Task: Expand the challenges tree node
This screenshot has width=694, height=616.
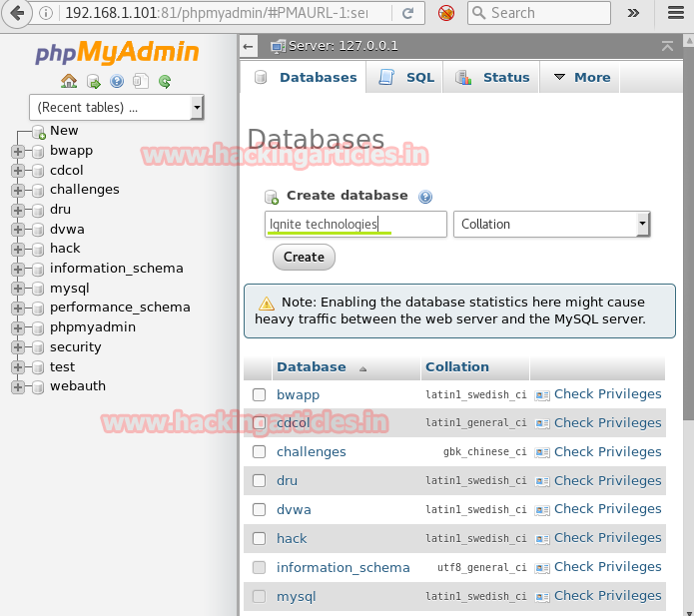Action: click(18, 191)
